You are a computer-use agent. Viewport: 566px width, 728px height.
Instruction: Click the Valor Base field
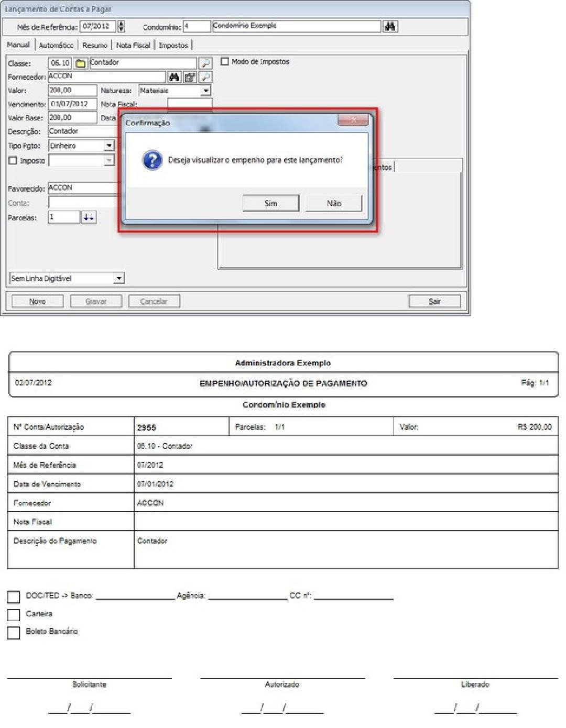(x=72, y=118)
